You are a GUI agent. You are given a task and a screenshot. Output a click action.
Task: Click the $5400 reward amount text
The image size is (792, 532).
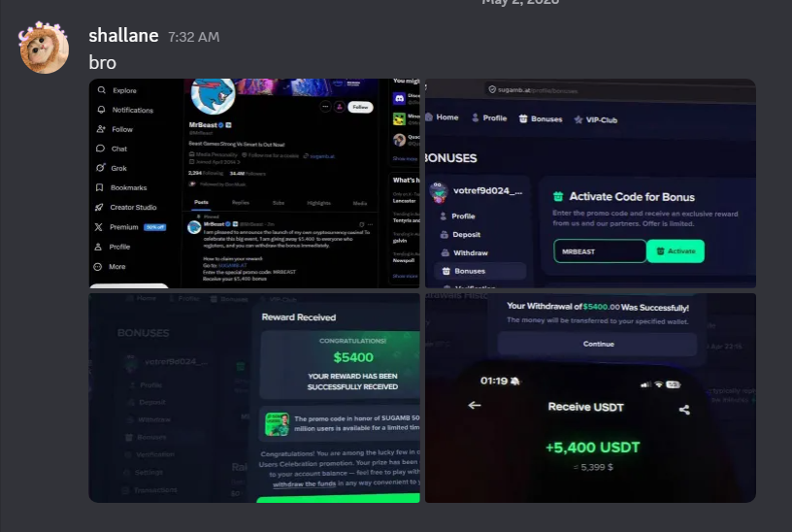[x=353, y=357]
